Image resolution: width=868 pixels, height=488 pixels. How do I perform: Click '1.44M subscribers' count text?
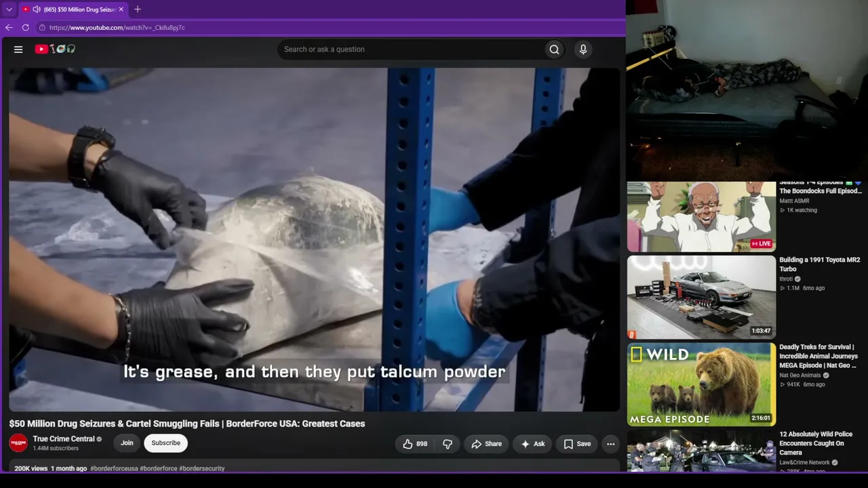(x=56, y=449)
